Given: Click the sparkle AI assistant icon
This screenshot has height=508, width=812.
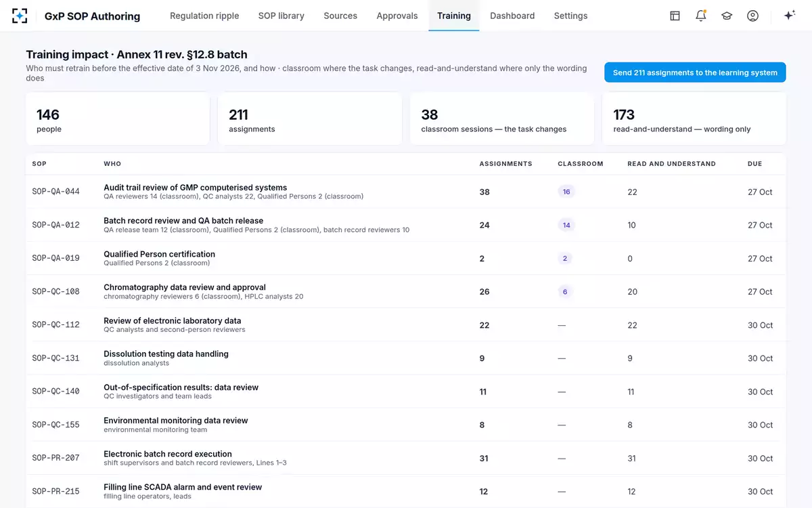Looking at the screenshot, I should pyautogui.click(x=789, y=16).
